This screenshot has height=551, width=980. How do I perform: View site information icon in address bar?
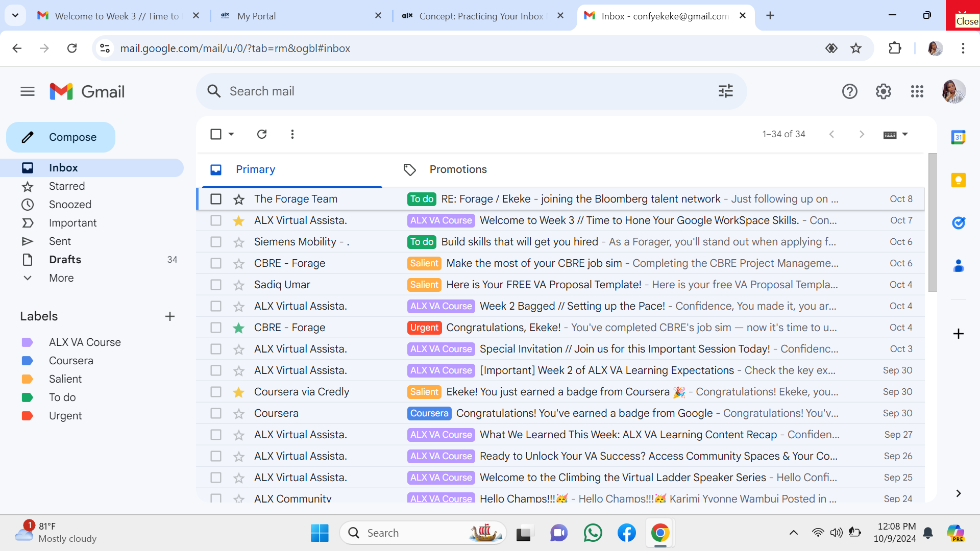[105, 48]
